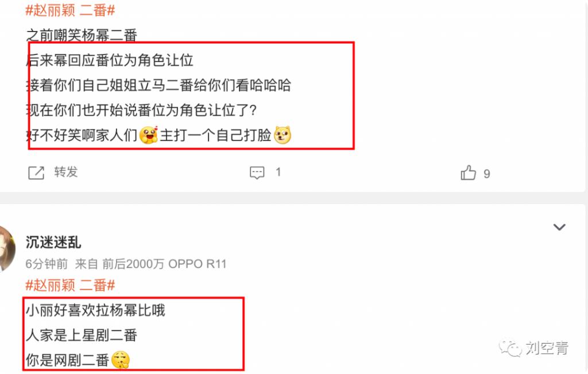Click the WeChat logo watermark

pos(510,348)
